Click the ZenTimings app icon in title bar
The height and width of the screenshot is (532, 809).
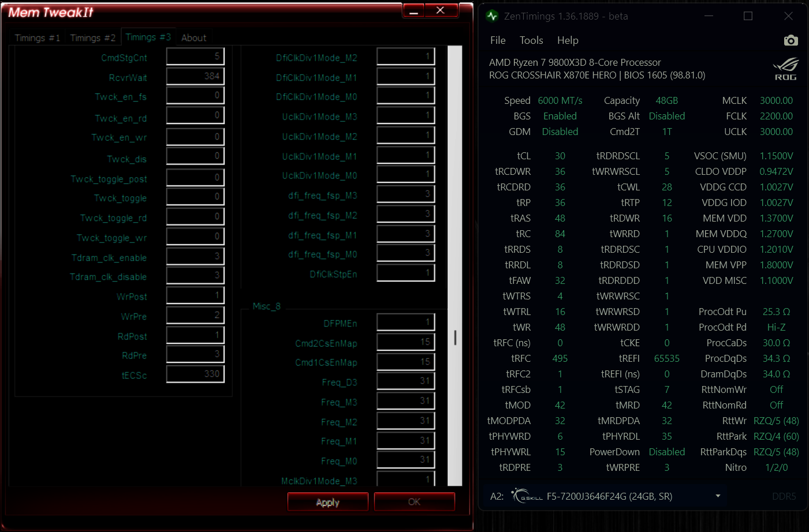point(492,16)
